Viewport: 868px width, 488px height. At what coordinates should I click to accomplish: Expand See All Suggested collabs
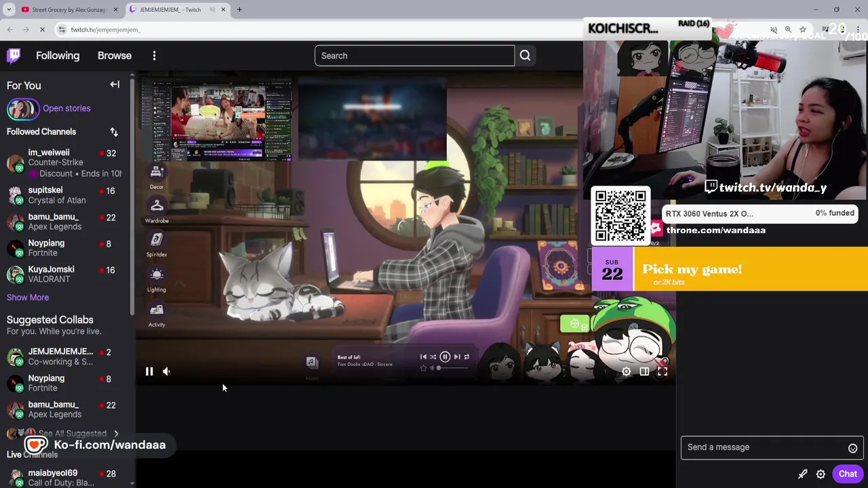73,433
